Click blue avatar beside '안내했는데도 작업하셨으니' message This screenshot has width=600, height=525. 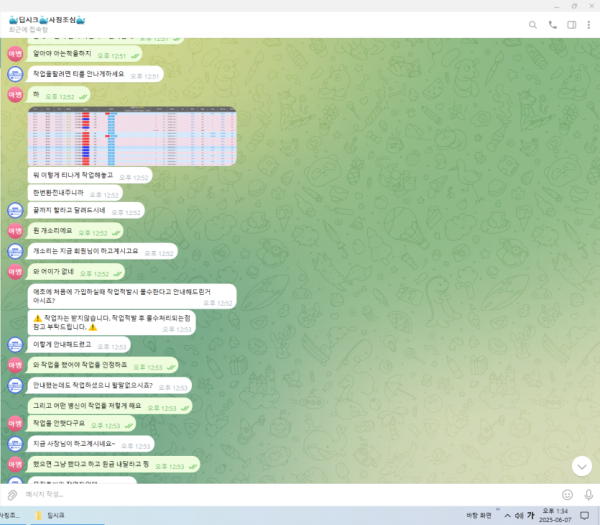(x=15, y=385)
